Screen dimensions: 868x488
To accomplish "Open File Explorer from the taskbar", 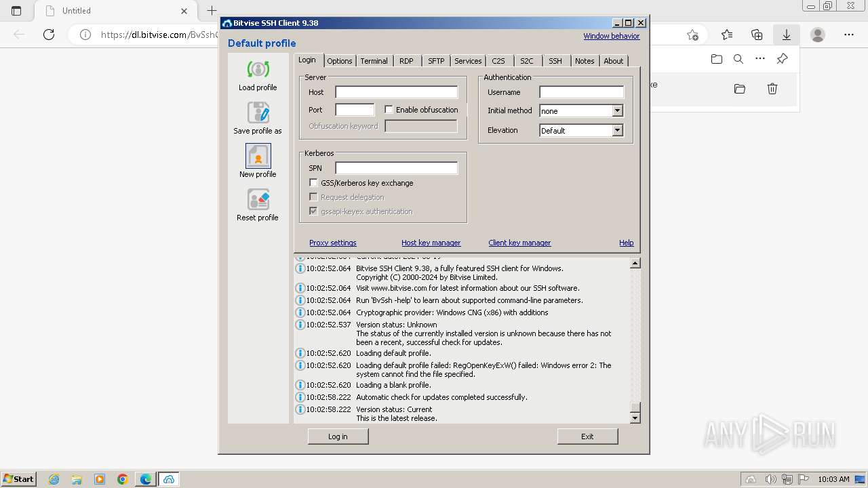I will pyautogui.click(x=77, y=479).
